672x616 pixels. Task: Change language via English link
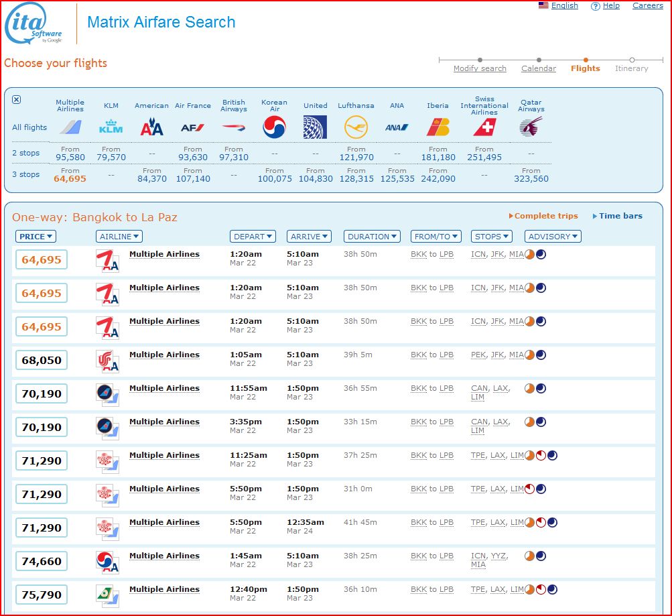pyautogui.click(x=564, y=5)
